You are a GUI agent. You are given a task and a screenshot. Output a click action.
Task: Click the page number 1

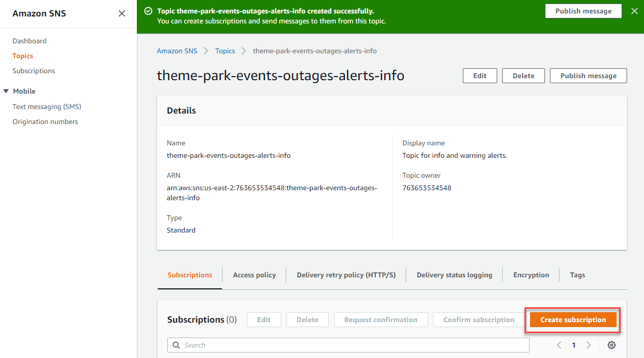tap(574, 345)
